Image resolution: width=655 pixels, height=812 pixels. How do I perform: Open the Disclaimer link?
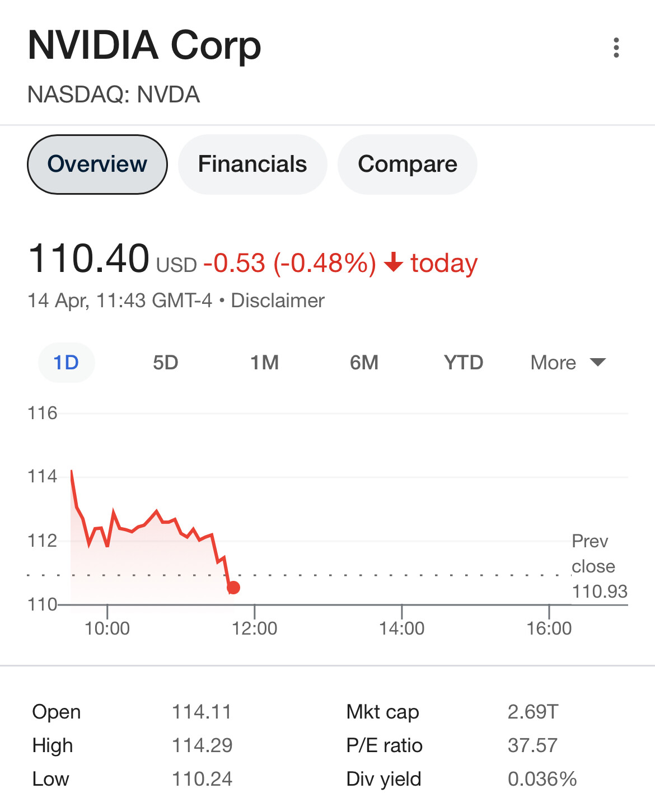(x=278, y=301)
